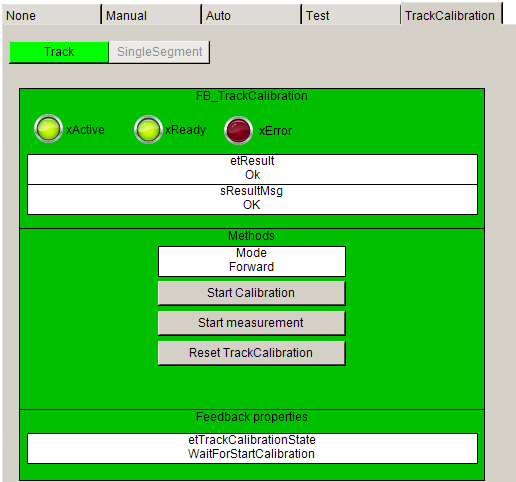This screenshot has height=482, width=516.
Task: Click Reset TrackCalibration button
Action: (252, 353)
